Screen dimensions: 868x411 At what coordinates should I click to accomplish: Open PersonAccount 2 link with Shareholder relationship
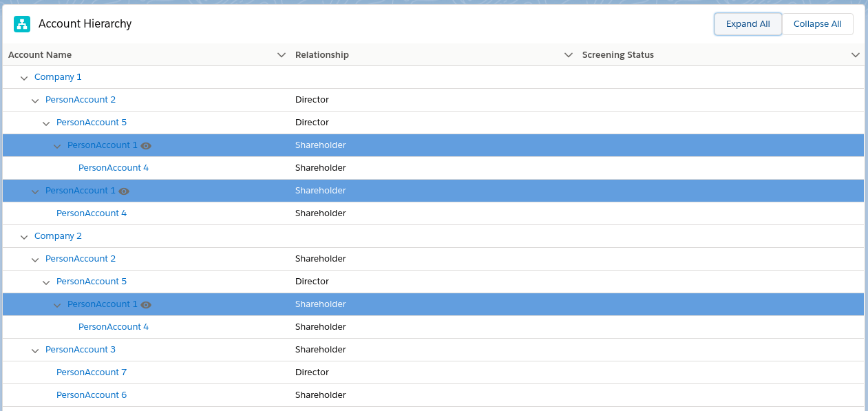(81, 259)
